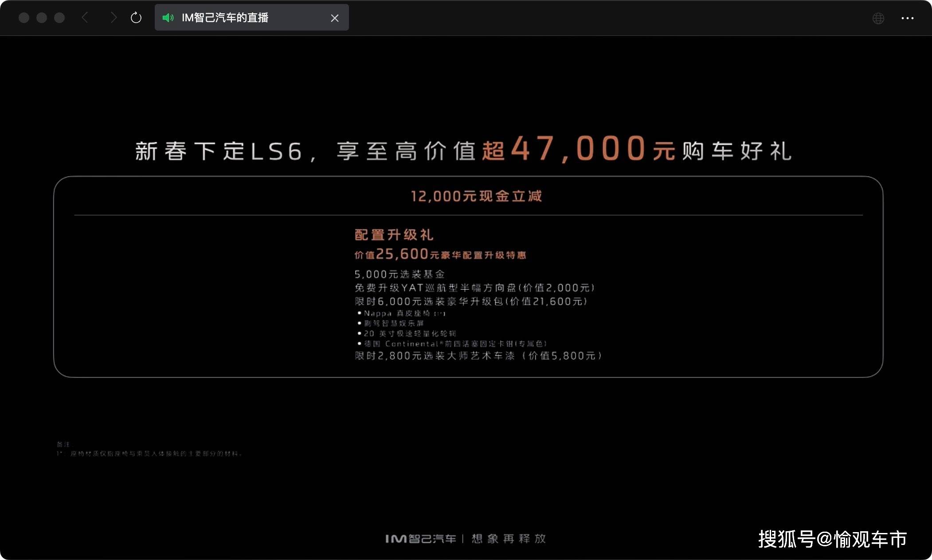Click the 配置升级礼 heading

point(394,235)
